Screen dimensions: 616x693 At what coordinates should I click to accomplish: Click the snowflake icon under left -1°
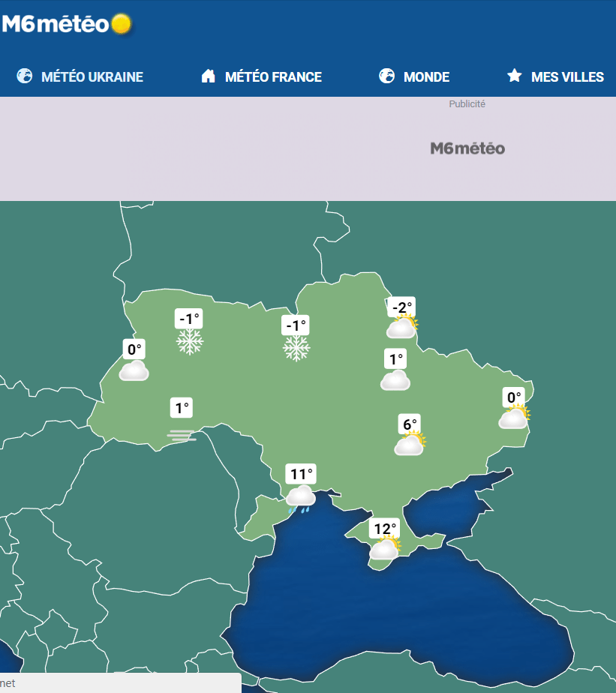(x=190, y=342)
